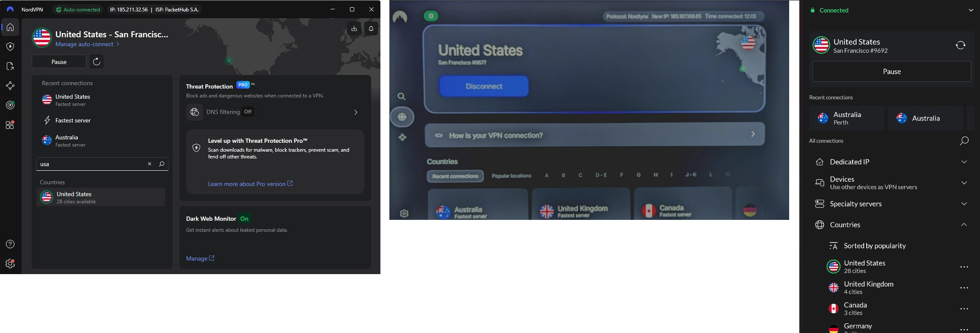Open notifications bell icon in left window
This screenshot has height=333, width=980.
coord(371,28)
